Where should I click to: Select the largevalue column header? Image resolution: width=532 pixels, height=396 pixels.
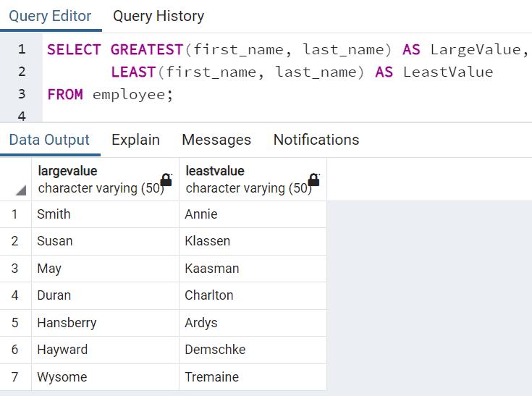click(94, 180)
